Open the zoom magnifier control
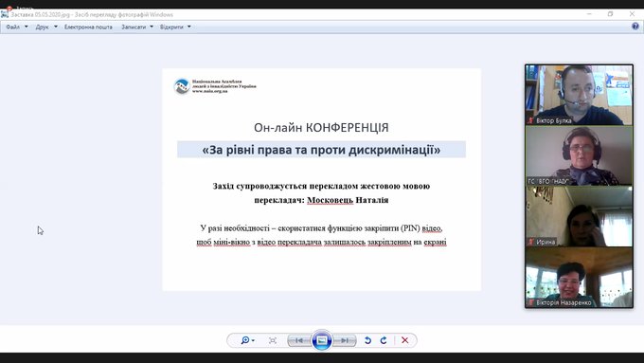Screen dimensions: 644x363 coord(248,340)
